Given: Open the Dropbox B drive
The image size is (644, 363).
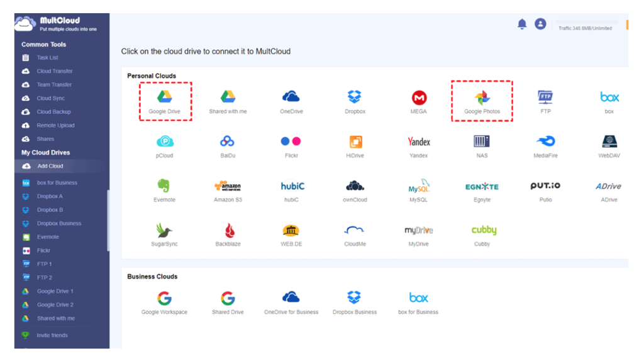Looking at the screenshot, I should click(x=49, y=210).
